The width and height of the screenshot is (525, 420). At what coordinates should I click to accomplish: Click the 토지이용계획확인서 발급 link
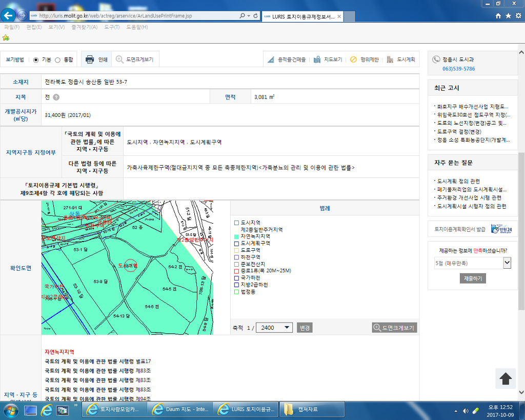460,229
